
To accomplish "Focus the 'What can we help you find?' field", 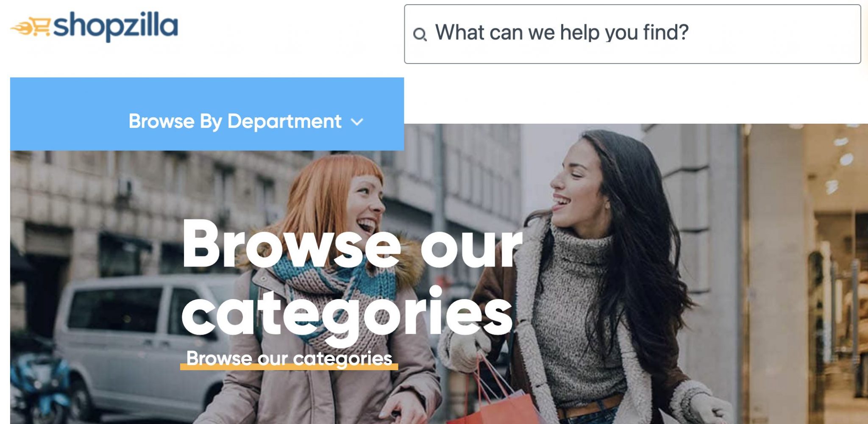I will (632, 34).
